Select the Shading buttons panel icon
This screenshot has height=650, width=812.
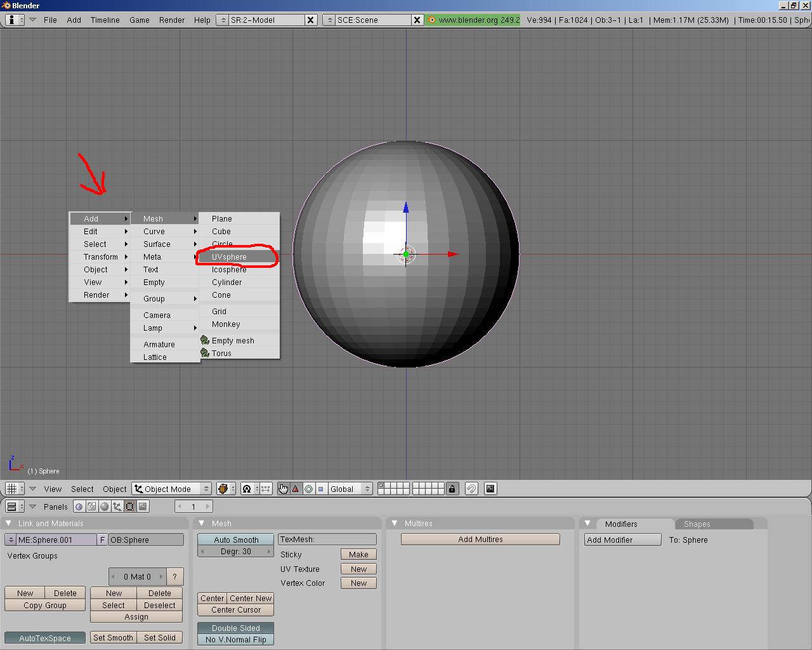(103, 506)
